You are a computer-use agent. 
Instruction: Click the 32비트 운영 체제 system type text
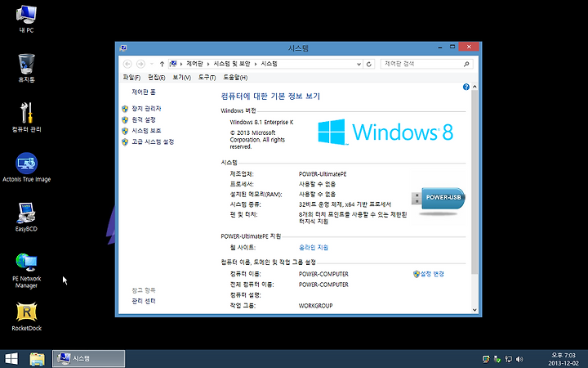(x=345, y=204)
